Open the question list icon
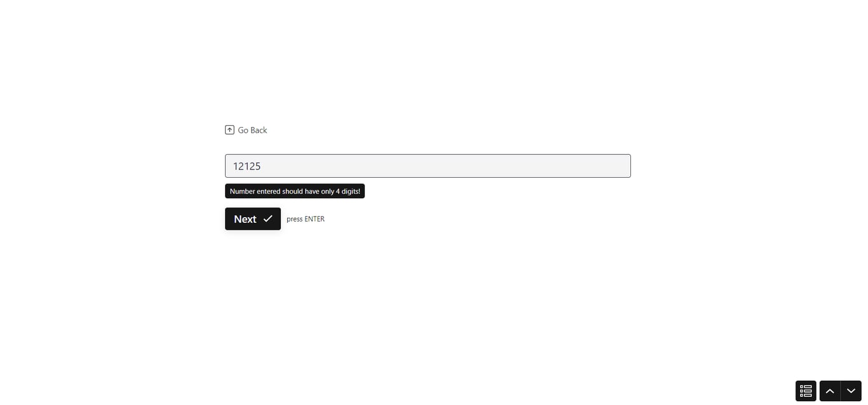Screen dimensions: 868x405 click(806, 391)
